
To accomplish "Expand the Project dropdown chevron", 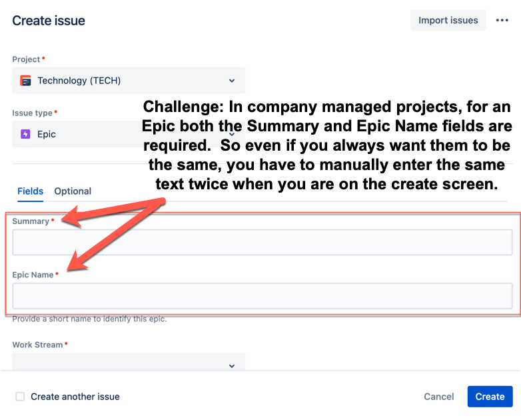I will [x=232, y=81].
